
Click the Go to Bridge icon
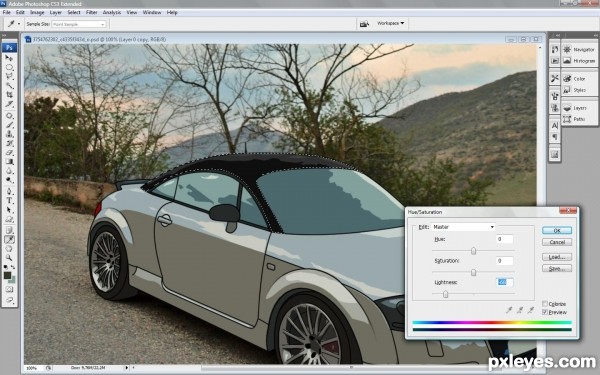tap(364, 24)
